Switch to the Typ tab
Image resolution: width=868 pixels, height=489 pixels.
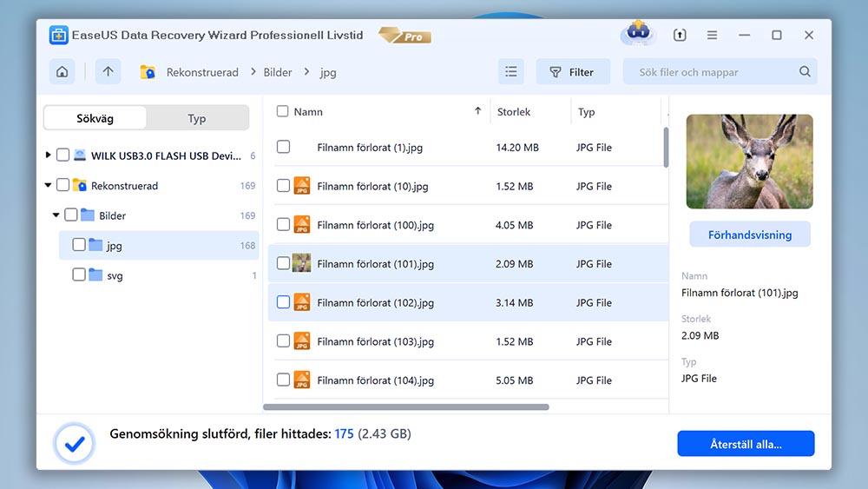[196, 118]
